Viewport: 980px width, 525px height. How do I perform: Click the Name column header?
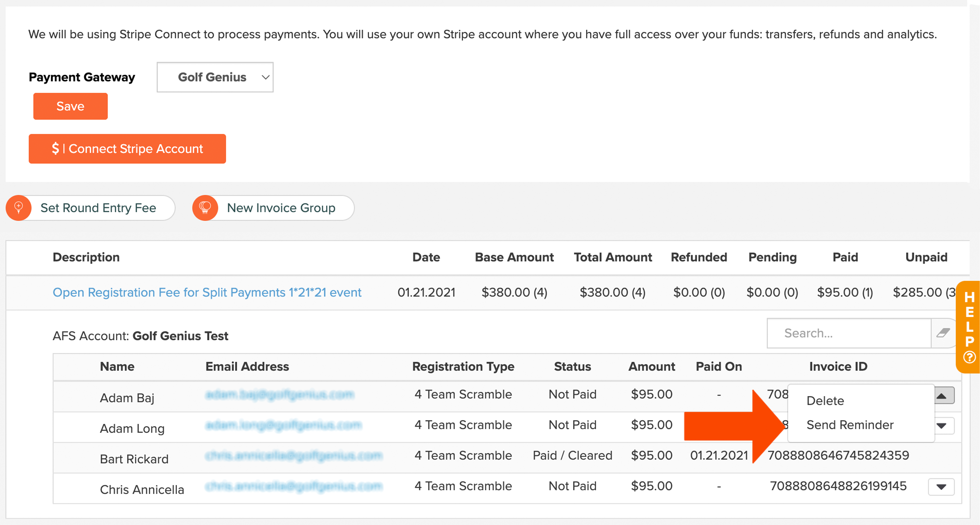[117, 366]
